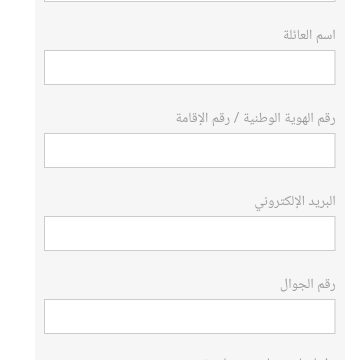This screenshot has width=360, height=360.
Task: Click the اسم العائلة input field
Action: (190, 67)
